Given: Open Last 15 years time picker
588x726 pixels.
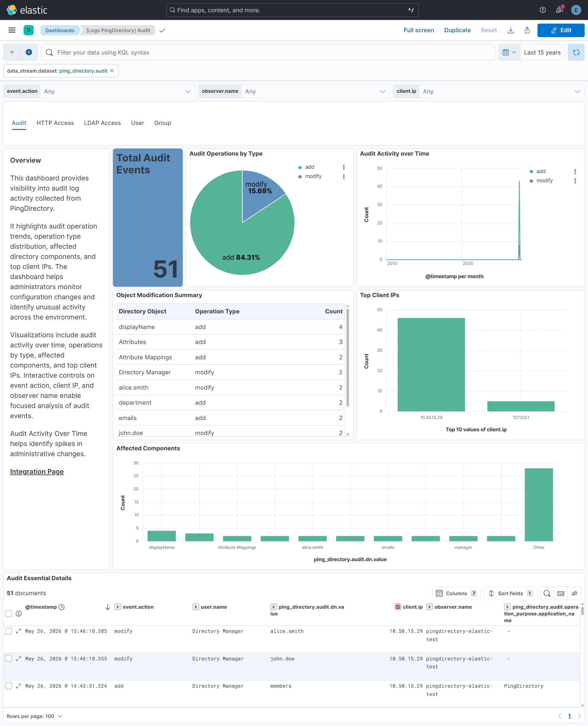Looking at the screenshot, I should [542, 52].
